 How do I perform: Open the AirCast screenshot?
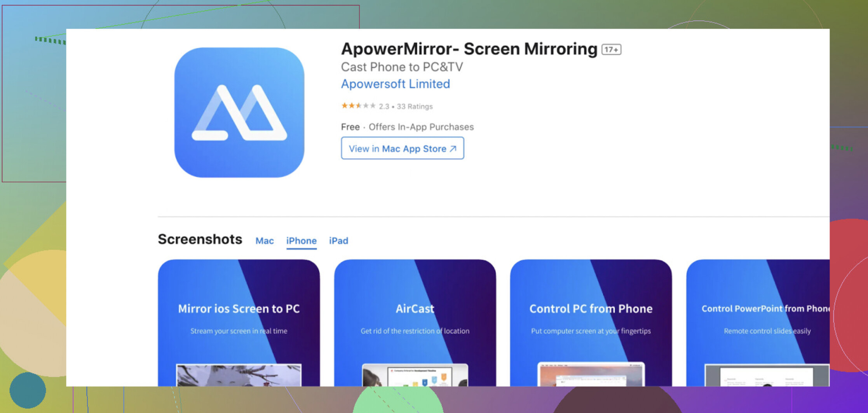415,323
